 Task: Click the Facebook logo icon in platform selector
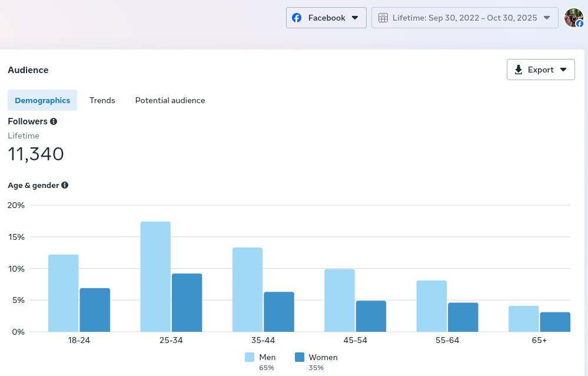(297, 18)
